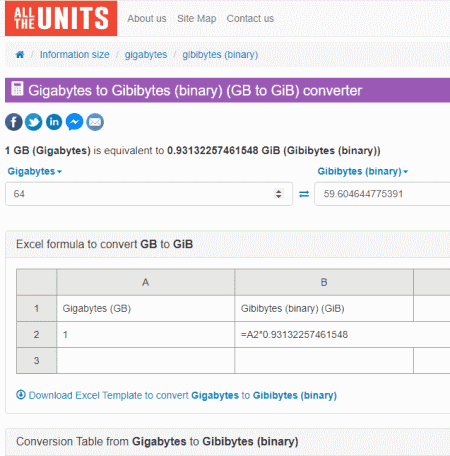Screen dimensions: 450x456
Task: Click the calculator icon in purple header
Action: click(17, 89)
